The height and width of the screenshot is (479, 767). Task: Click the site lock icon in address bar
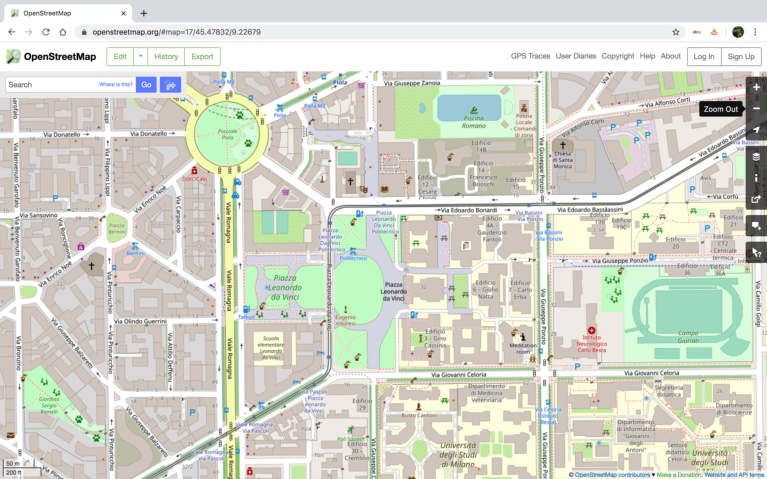(84, 32)
